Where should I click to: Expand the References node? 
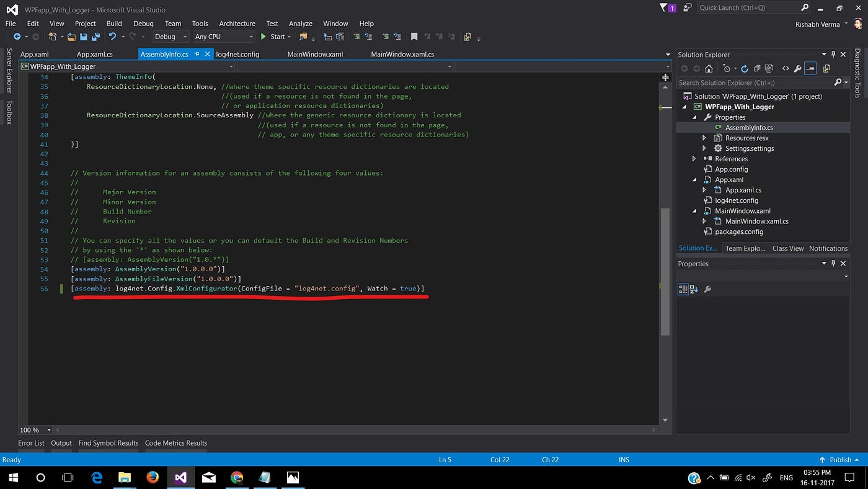pos(694,159)
